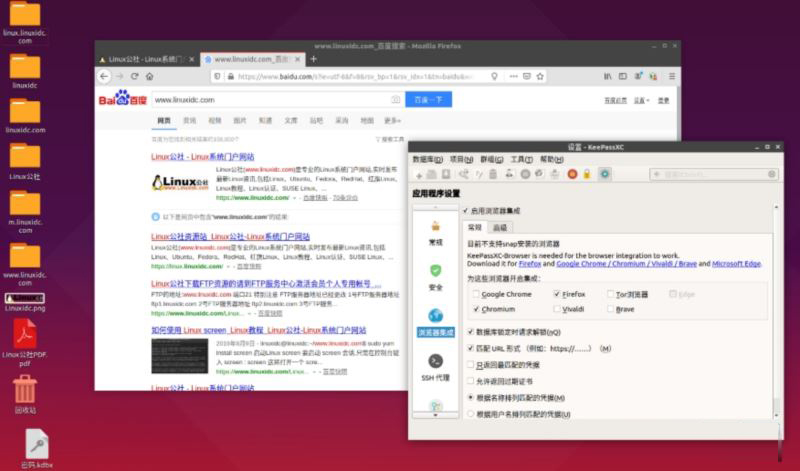Image resolution: width=800 pixels, height=471 pixels.
Task: Switch to 高级 tab in browser settings
Action: 500,228
